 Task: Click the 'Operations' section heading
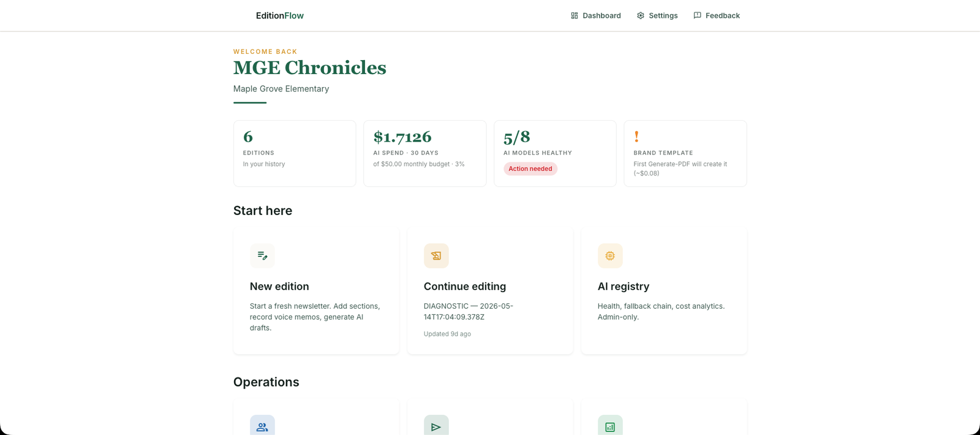pyautogui.click(x=266, y=382)
